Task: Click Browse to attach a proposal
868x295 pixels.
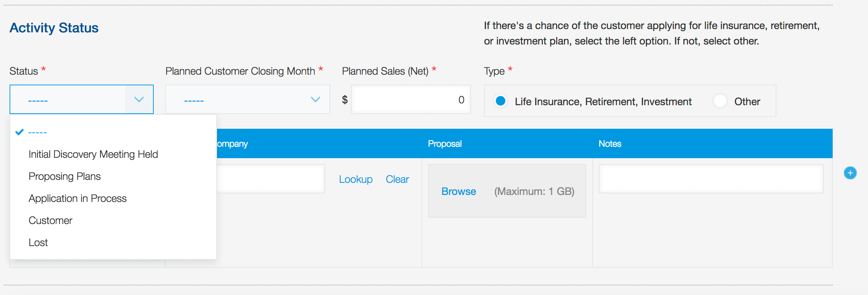Action: point(459,191)
